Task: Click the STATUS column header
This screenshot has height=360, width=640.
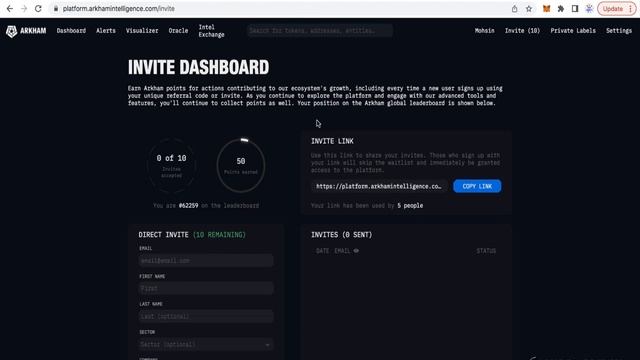Action: click(x=486, y=251)
